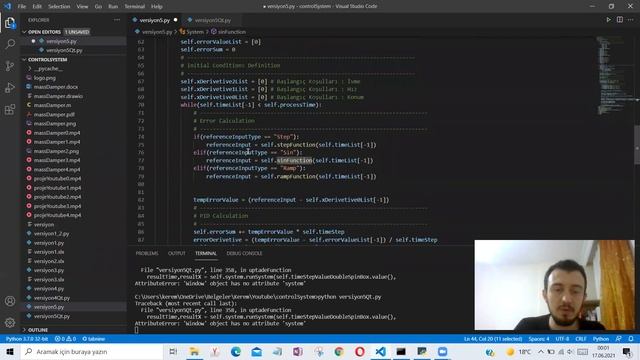Open versiyon1_2.py in file tree
640x360 pixels.
click(51, 234)
